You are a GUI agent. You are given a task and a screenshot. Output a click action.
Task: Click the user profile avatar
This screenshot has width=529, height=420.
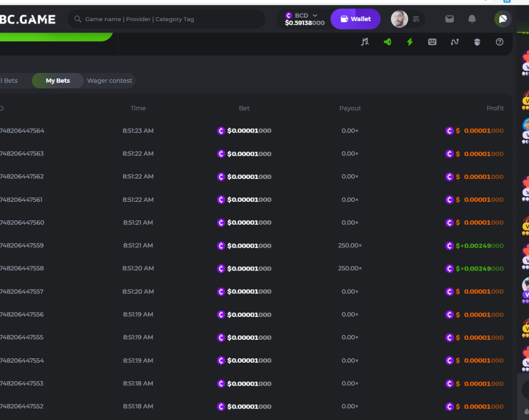(399, 19)
